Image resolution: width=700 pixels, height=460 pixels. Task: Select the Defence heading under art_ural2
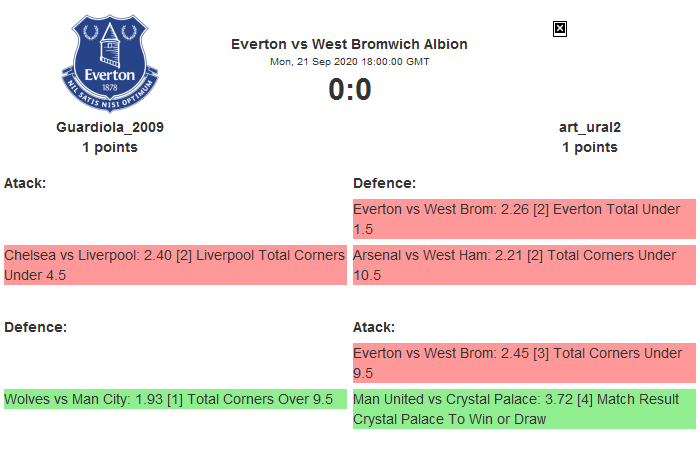coord(384,183)
